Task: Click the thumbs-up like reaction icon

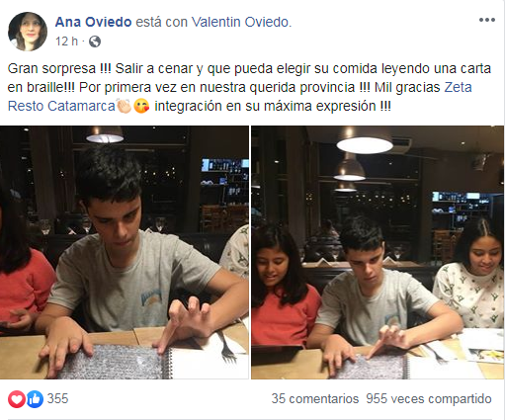Action: coord(35,399)
